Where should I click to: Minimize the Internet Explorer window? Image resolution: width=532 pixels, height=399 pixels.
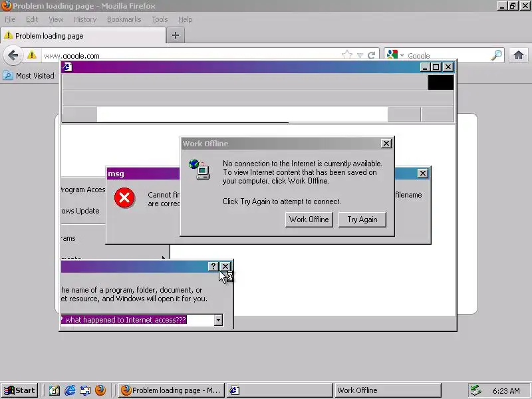pyautogui.click(x=425, y=67)
